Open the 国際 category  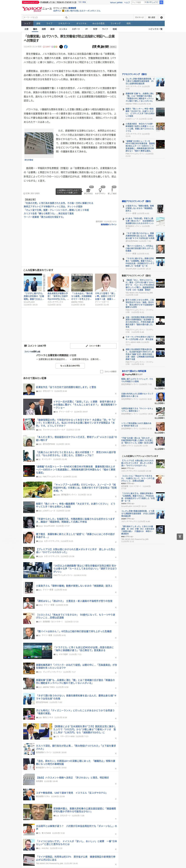44,29
